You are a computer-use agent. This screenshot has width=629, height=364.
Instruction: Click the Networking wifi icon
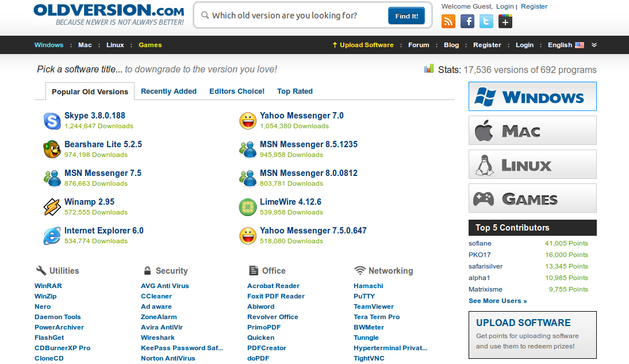360,270
